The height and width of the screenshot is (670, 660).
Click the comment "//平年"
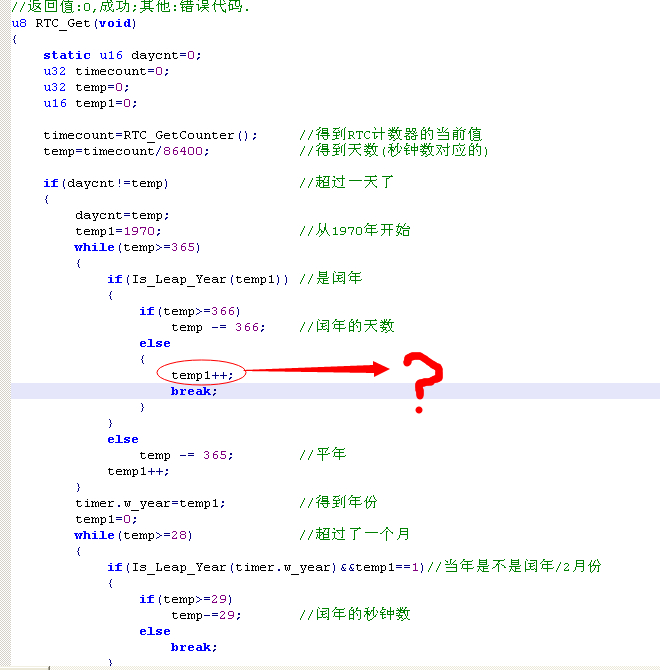click(x=323, y=454)
